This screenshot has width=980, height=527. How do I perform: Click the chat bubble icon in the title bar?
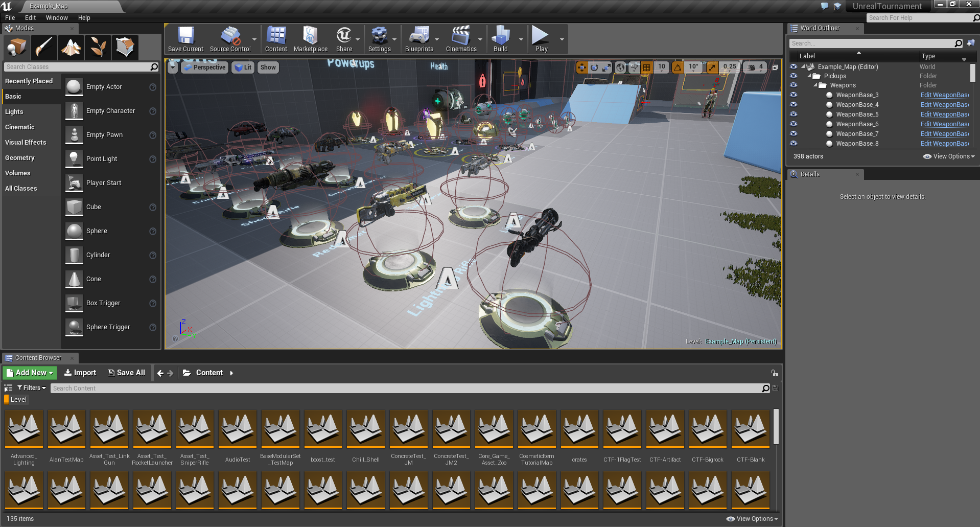[x=824, y=6]
